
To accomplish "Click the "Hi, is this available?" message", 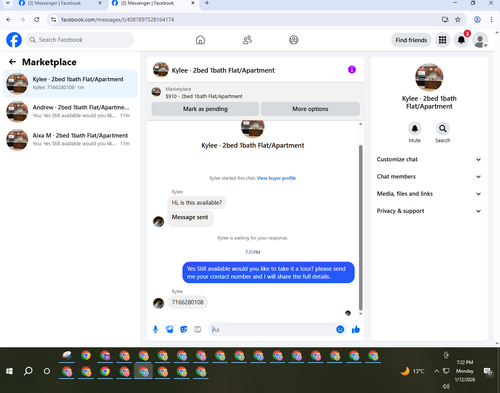I will click(x=197, y=203).
